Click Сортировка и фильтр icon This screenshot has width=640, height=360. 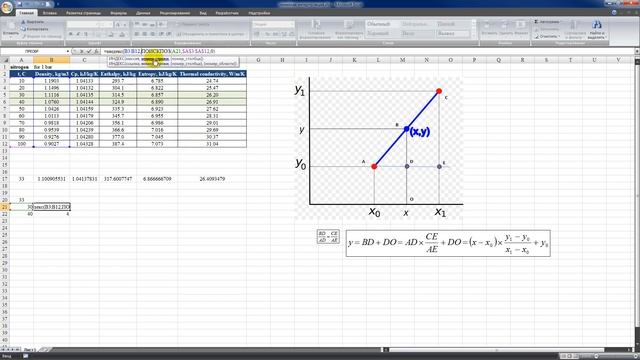[574, 25]
